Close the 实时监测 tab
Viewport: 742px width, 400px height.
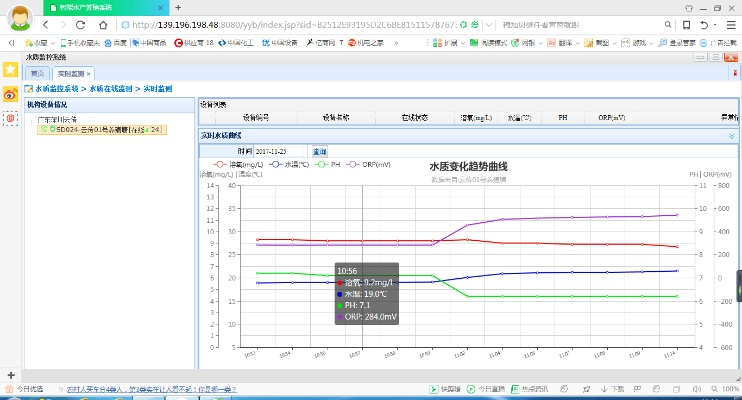(88, 74)
